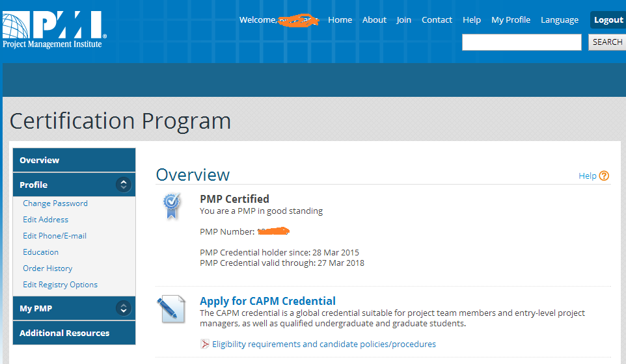Open the Edit Registry Options link
This screenshot has width=626, height=364.
(60, 285)
